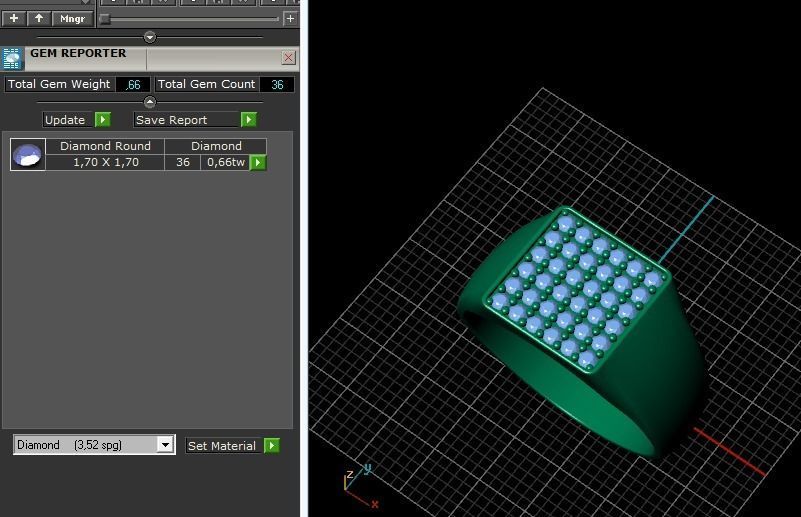This screenshot has width=801, height=517.
Task: Click the plus button at slider end
Action: pyautogui.click(x=290, y=18)
